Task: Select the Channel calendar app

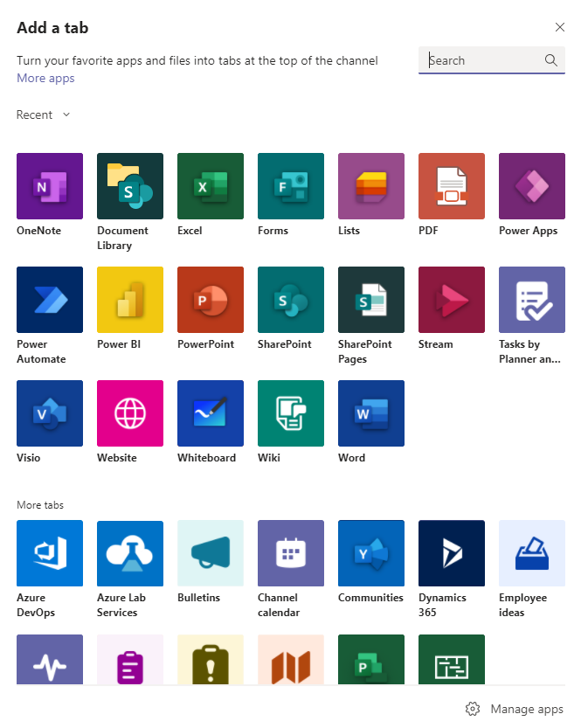Action: (x=291, y=553)
